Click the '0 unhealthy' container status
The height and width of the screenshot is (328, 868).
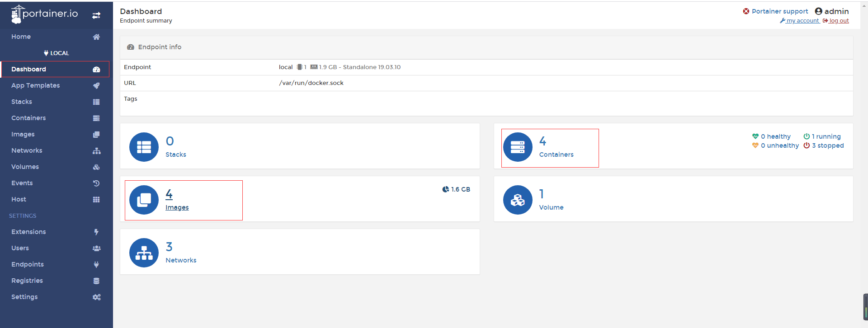click(775, 145)
